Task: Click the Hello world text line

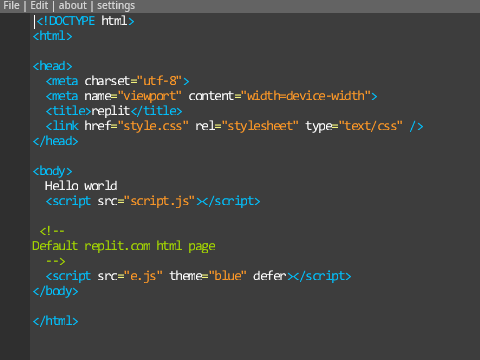Action: (x=81, y=186)
